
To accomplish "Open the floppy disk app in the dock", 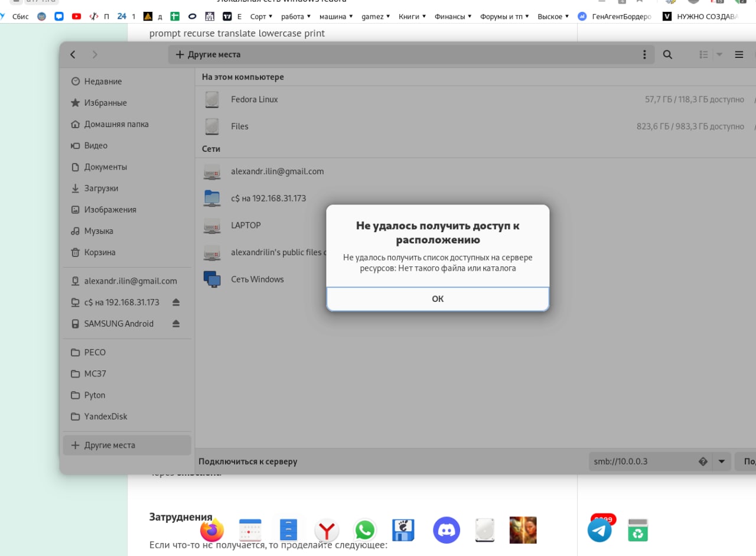I will coord(403,530).
